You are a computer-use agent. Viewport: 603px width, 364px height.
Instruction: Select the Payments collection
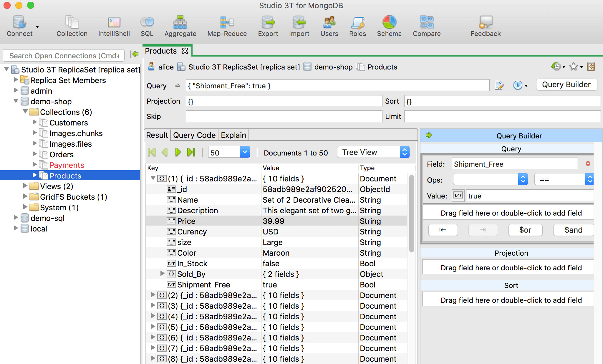tap(67, 165)
